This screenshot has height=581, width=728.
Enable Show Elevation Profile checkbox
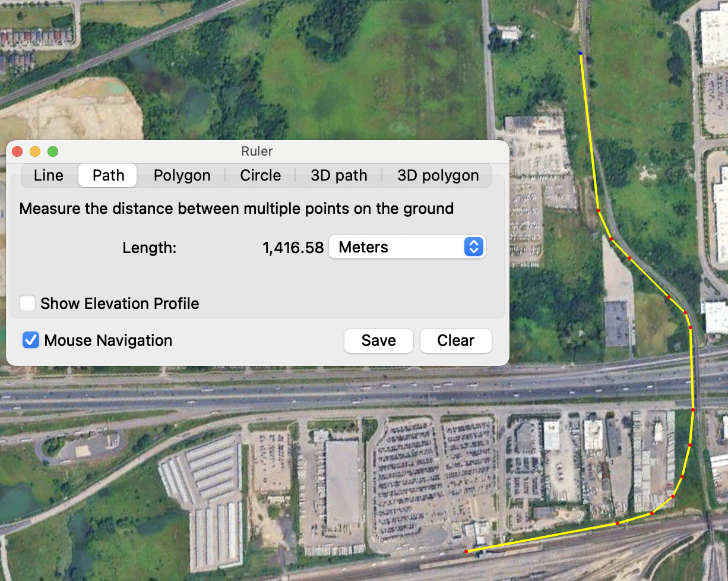coord(27,304)
